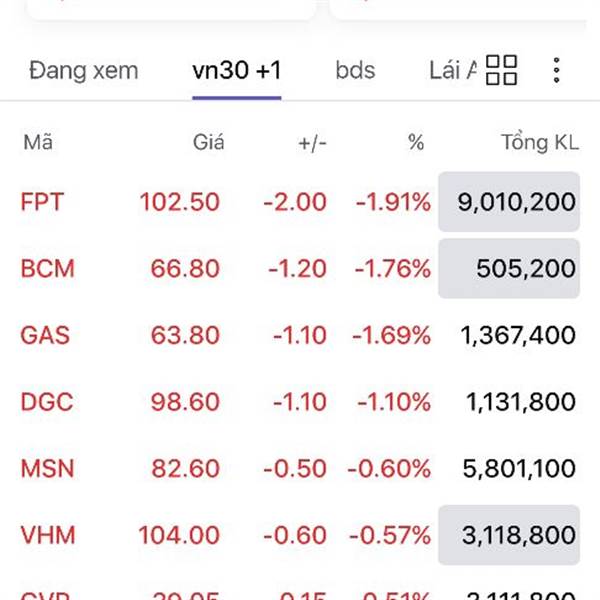Switch to the Đang xem tab
Viewport: 600px width, 600px height.
point(84,71)
